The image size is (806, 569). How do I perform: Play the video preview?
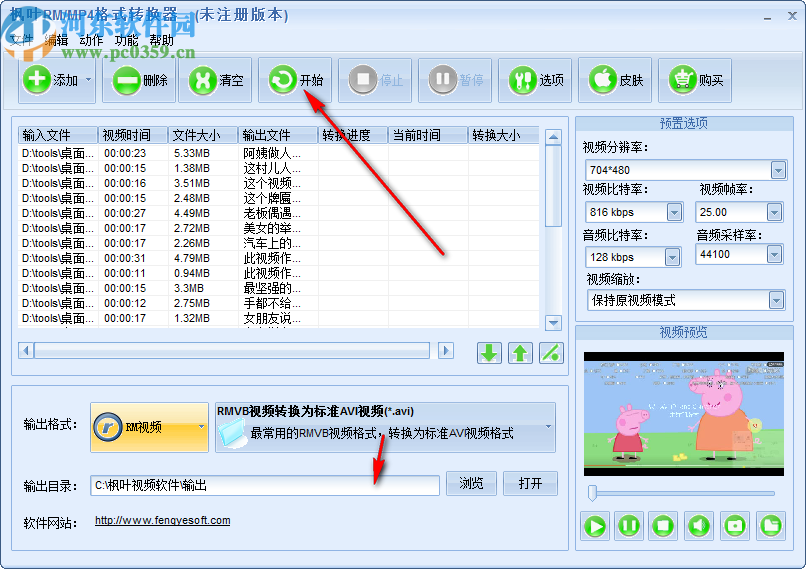(x=595, y=526)
